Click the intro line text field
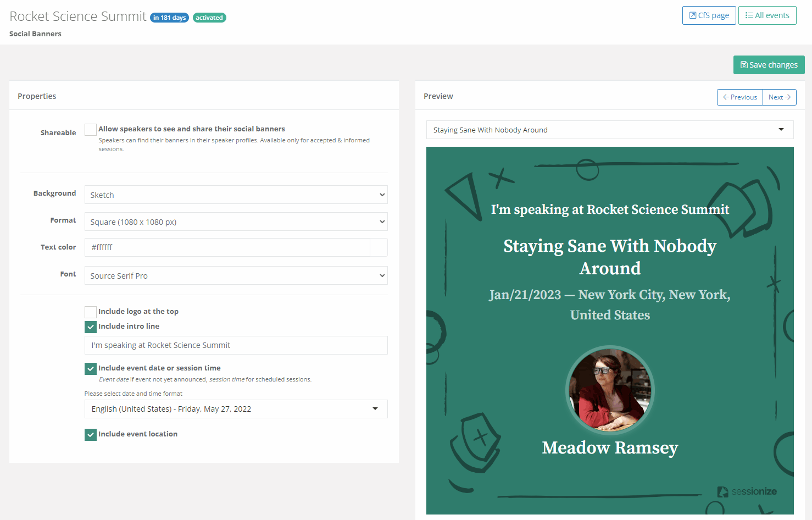 (x=236, y=345)
